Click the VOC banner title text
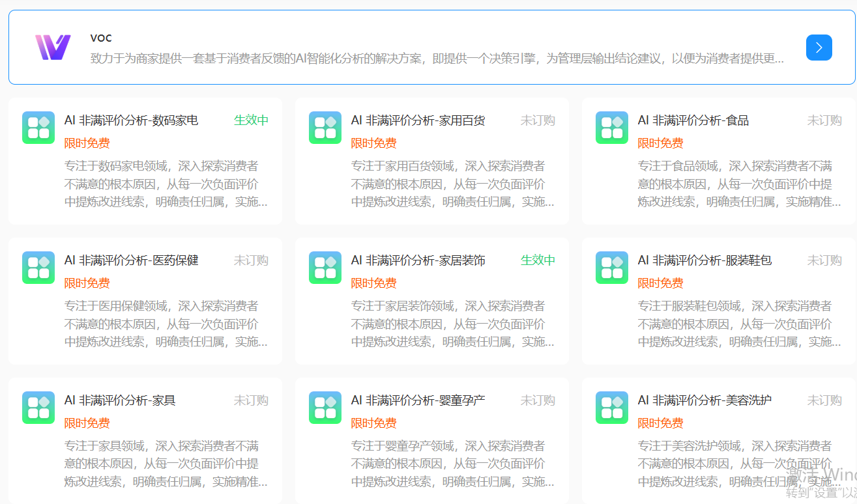The height and width of the screenshot is (504, 857). tap(101, 38)
